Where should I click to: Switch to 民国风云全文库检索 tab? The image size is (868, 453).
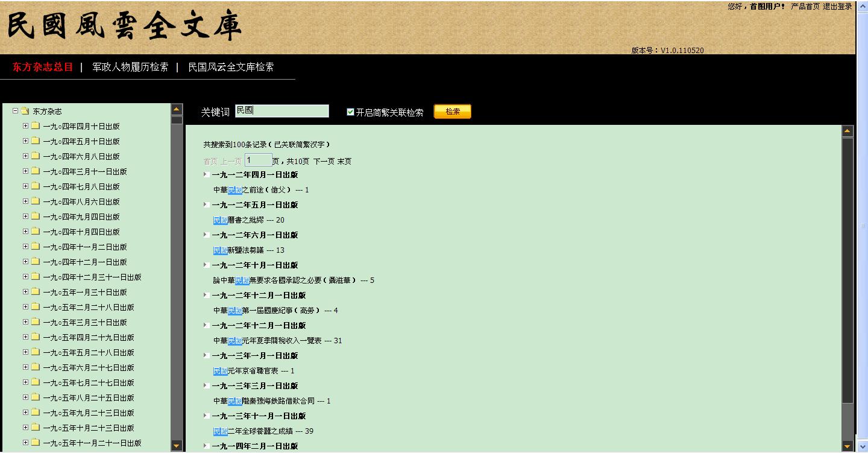(231, 67)
